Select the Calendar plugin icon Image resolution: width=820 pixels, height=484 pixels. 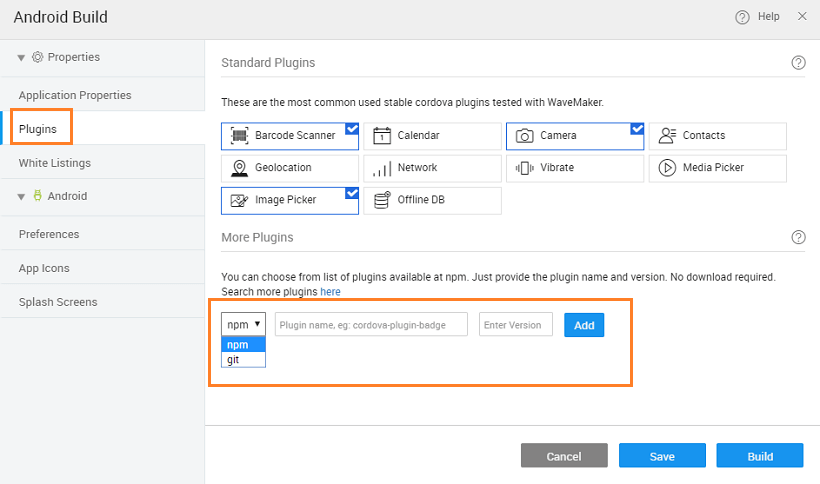coord(381,136)
